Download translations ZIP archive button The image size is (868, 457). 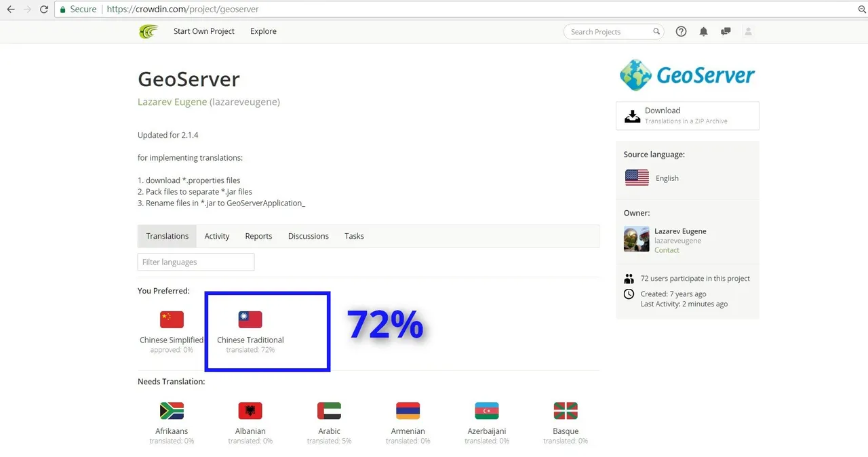click(x=688, y=116)
